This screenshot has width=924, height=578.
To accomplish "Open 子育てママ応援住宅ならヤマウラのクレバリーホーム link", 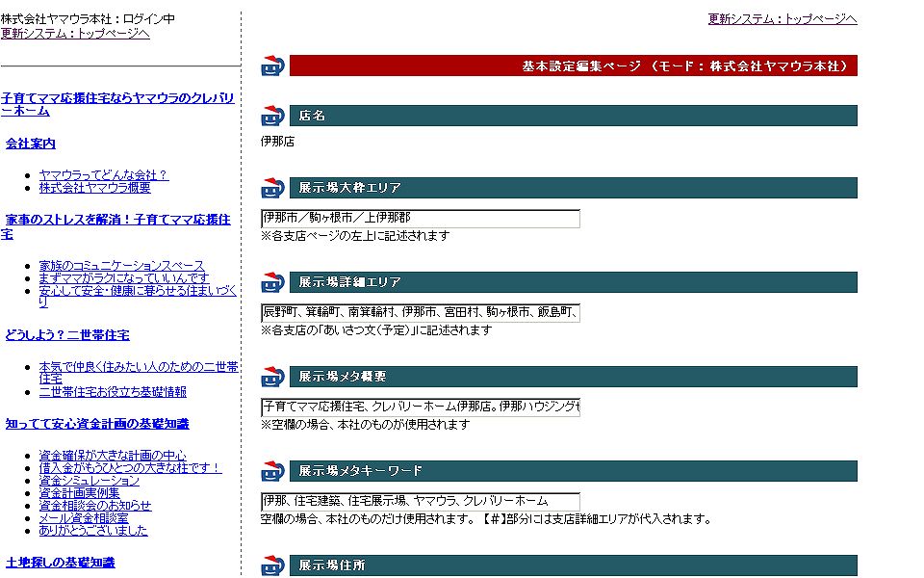I will 117,104.
